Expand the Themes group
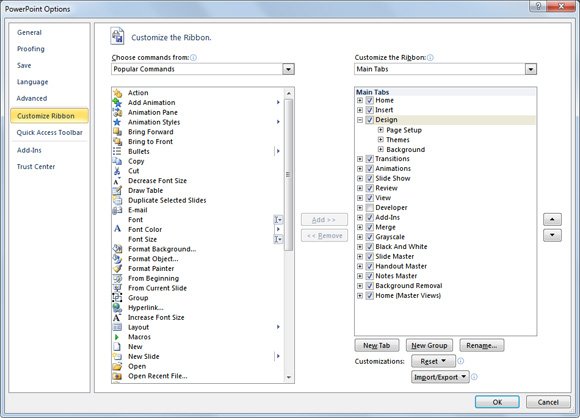This screenshot has height=418, width=580. (380, 139)
